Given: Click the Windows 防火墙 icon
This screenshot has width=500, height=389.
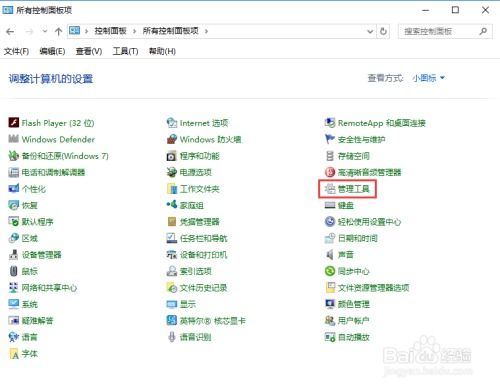Looking at the screenshot, I should click(172, 139).
